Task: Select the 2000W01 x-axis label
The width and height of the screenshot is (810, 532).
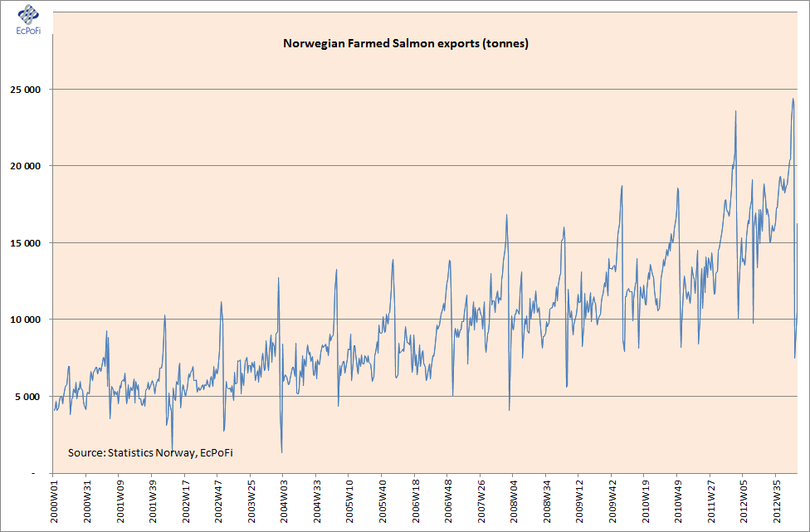Action: point(53,503)
